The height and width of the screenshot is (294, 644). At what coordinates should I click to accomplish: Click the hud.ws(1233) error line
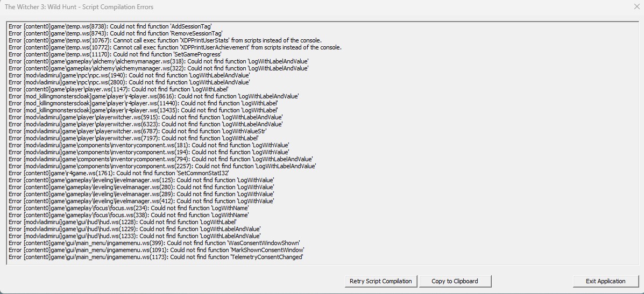click(x=135, y=236)
